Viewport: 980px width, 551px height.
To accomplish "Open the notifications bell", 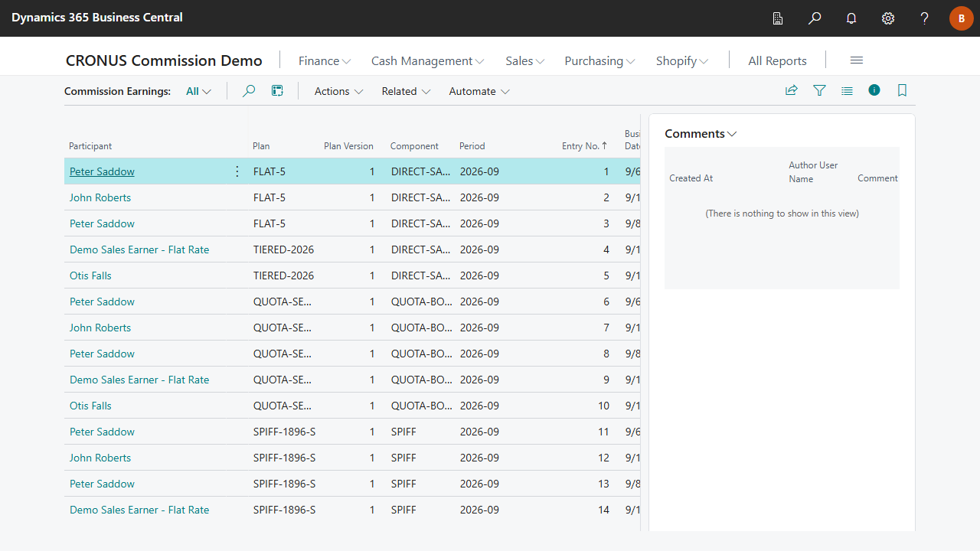I will (851, 18).
